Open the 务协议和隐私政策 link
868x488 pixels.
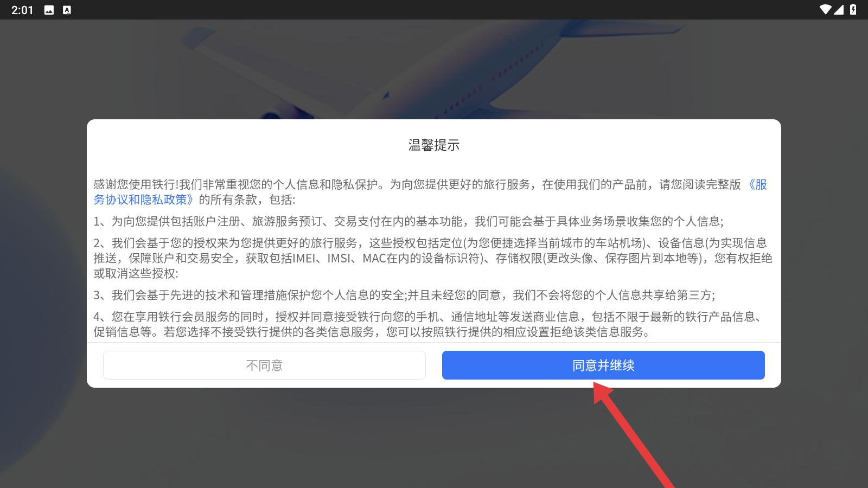click(x=143, y=200)
